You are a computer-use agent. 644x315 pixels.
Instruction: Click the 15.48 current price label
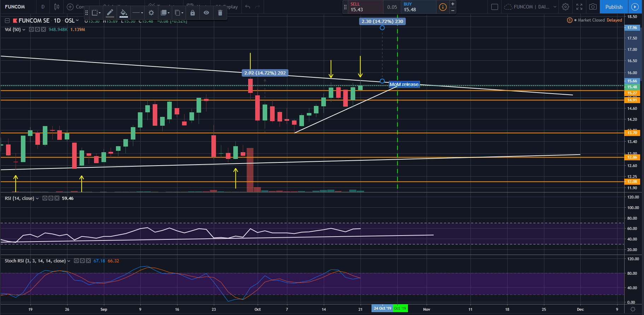pyautogui.click(x=632, y=87)
